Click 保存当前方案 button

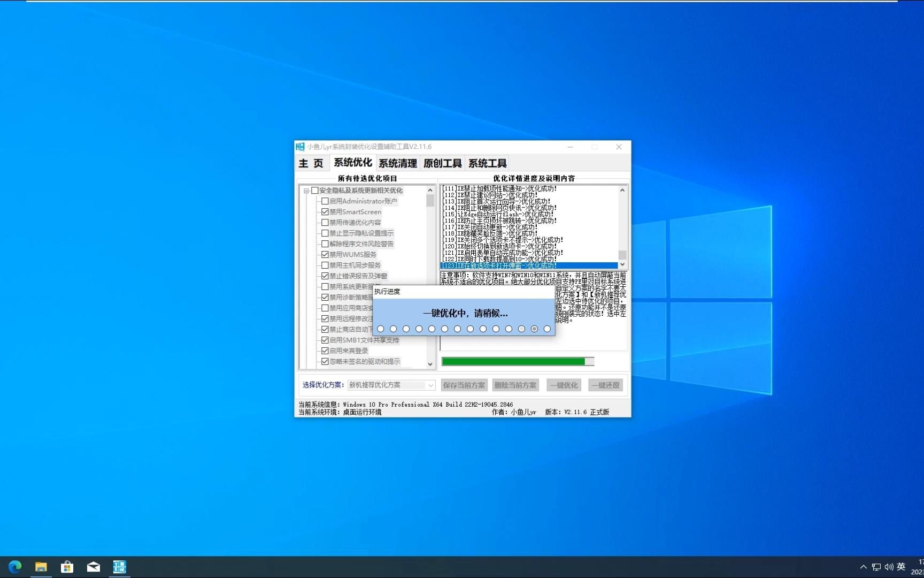pyautogui.click(x=464, y=385)
